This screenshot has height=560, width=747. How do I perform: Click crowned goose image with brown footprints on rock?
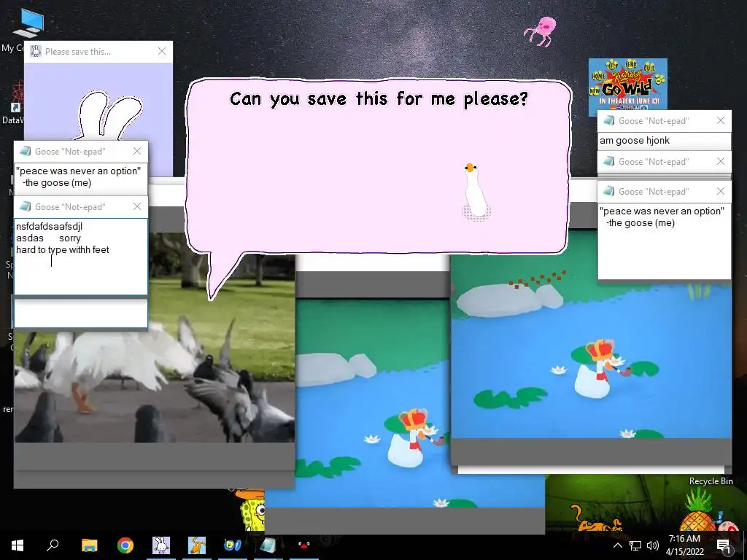point(591,333)
